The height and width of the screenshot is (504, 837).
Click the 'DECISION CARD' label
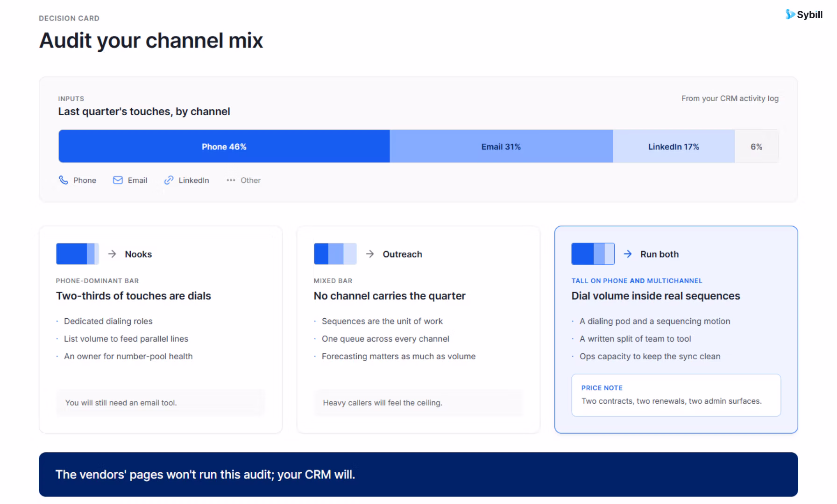(69, 18)
